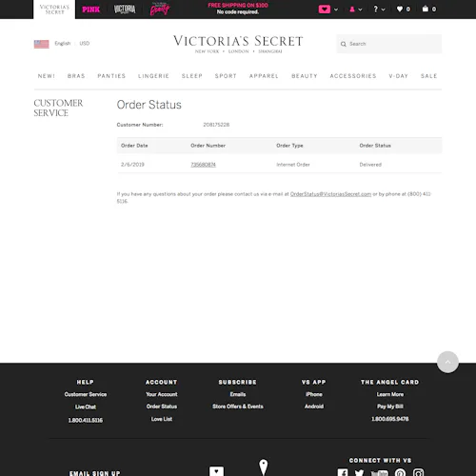Open the SALE menu

tap(428, 76)
